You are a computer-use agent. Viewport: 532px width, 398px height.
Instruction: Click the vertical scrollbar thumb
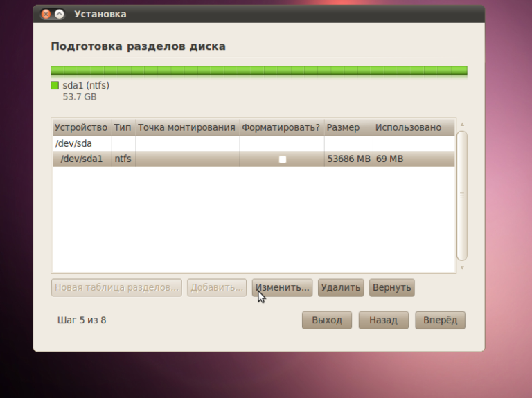pyautogui.click(x=462, y=195)
